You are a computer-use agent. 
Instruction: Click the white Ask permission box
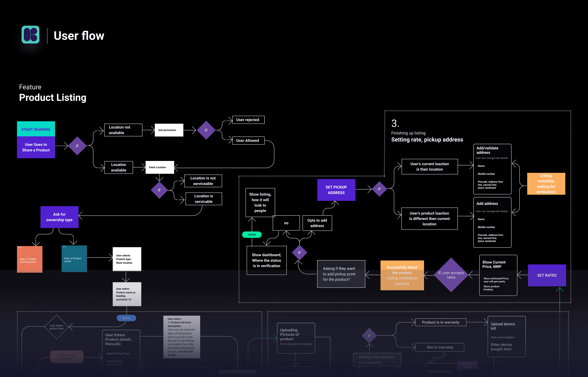[x=169, y=130]
